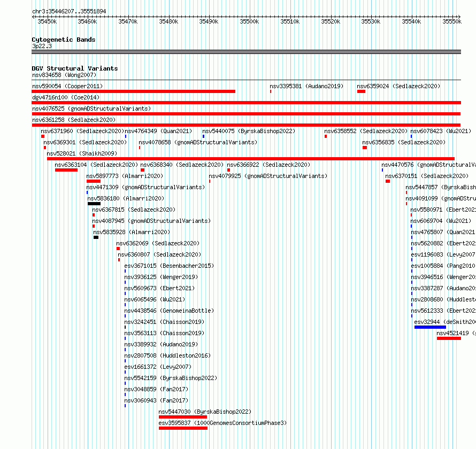Click the red nsv4521419 variant bar

449,338
